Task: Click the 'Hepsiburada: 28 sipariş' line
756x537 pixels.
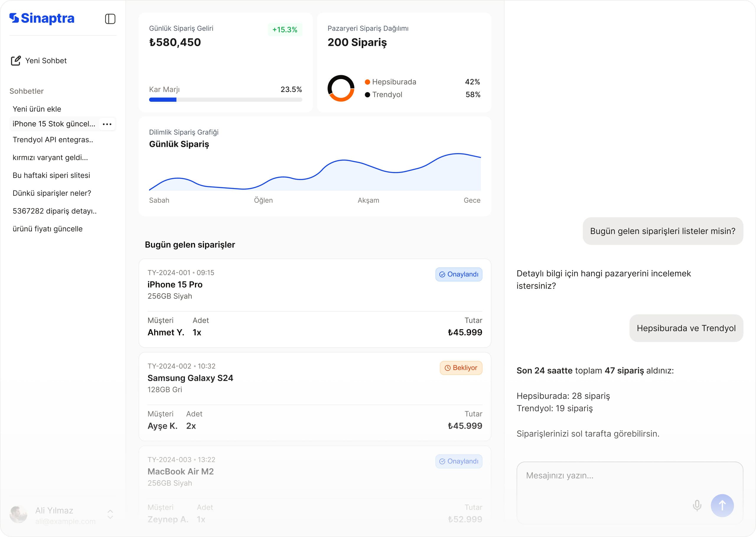Action: [563, 396]
